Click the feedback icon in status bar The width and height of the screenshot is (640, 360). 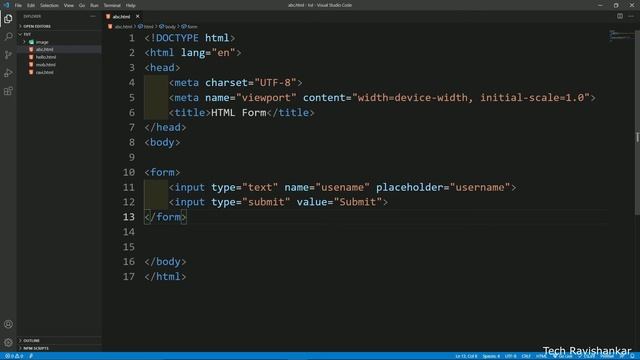click(622, 356)
